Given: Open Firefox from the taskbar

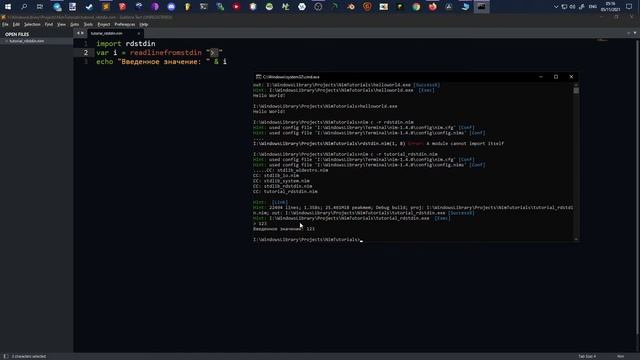Looking at the screenshot, I should pos(432,7).
